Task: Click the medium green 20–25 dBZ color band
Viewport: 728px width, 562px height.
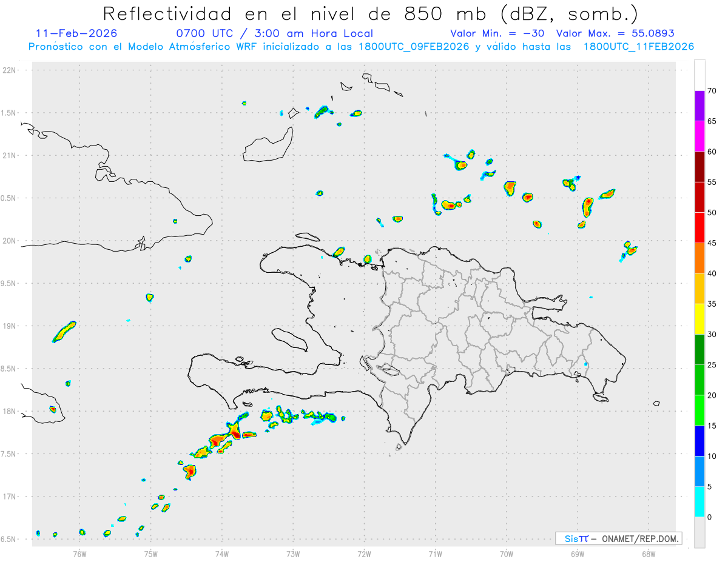Action: pos(699,380)
